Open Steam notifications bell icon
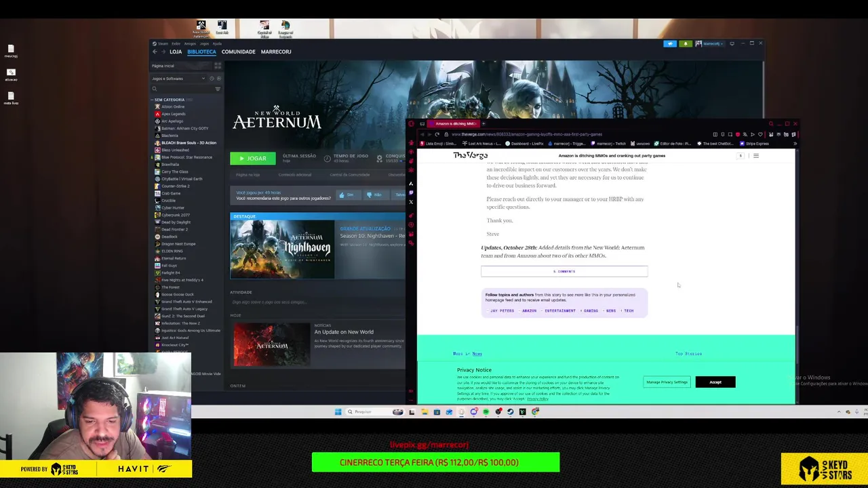This screenshot has height=488, width=868. point(686,43)
